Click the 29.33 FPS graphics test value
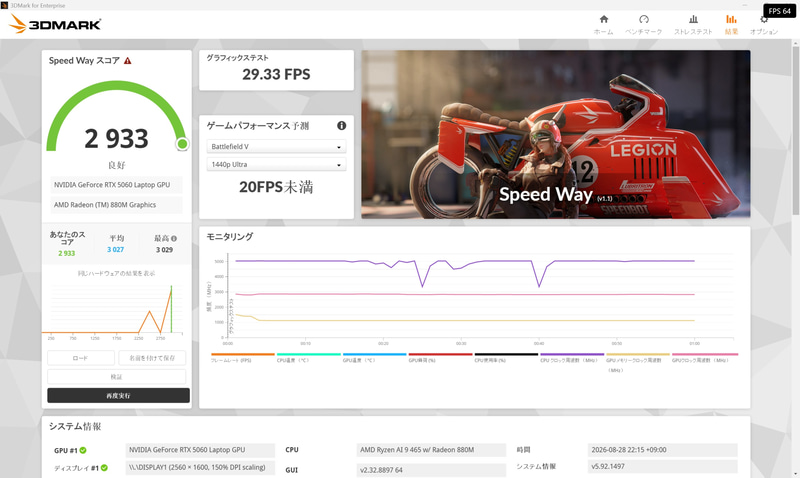The height and width of the screenshot is (478, 800). point(276,74)
